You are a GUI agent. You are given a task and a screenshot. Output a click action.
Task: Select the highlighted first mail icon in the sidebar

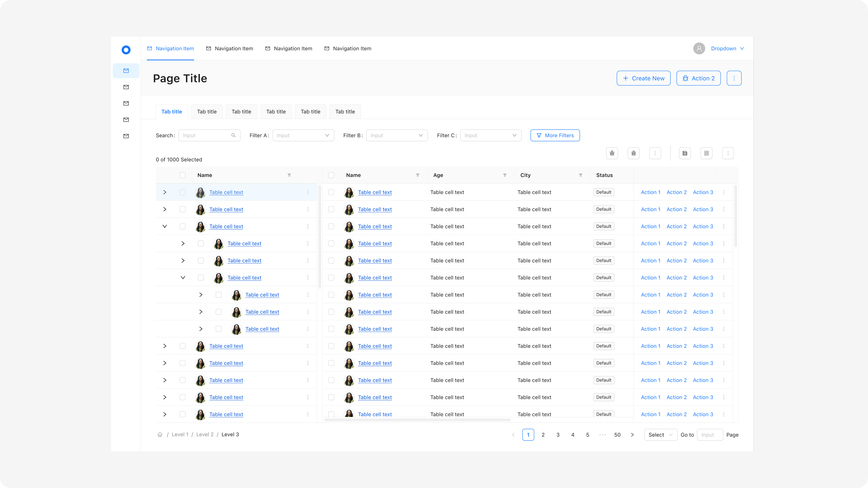click(x=126, y=71)
